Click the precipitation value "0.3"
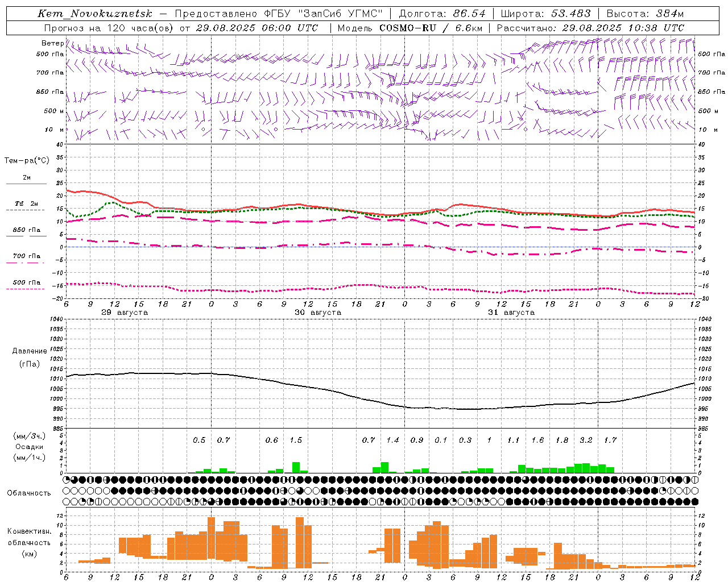This screenshot has width=728, height=582. pyautogui.click(x=465, y=440)
